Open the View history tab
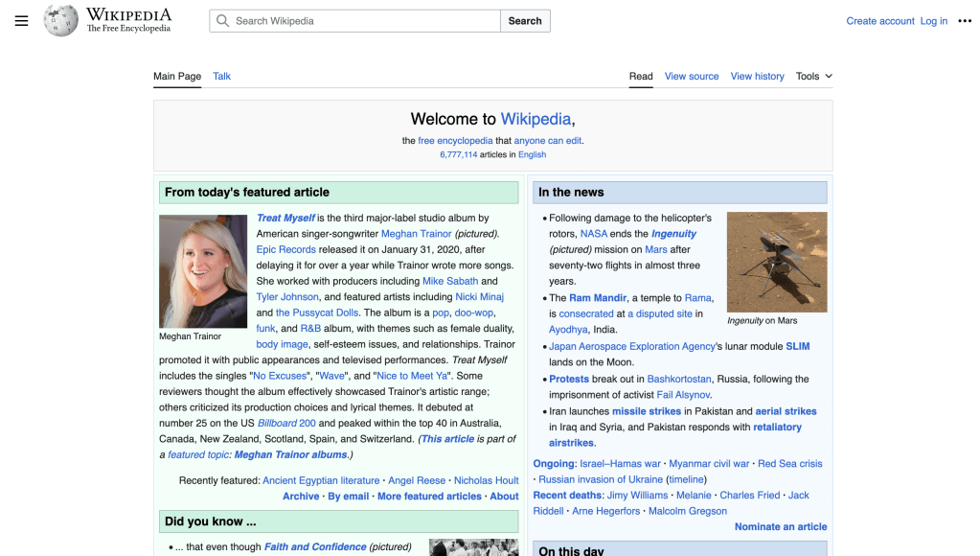 (757, 77)
